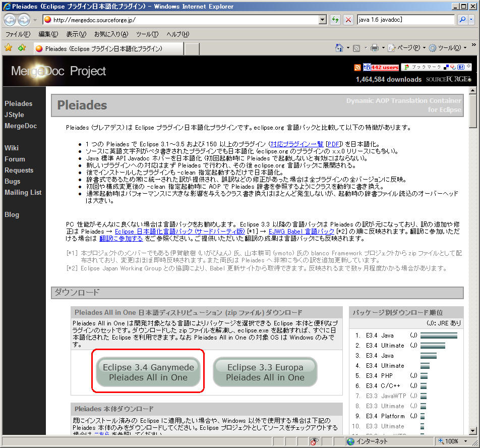Click the Print toolbar icon
This screenshot has height=448, width=480.
(x=374, y=48)
